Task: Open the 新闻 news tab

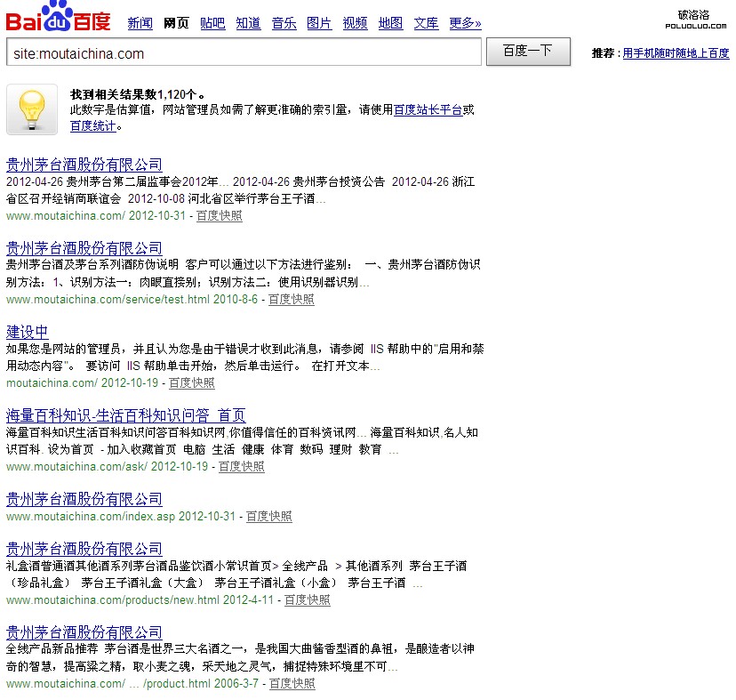Action: [140, 23]
